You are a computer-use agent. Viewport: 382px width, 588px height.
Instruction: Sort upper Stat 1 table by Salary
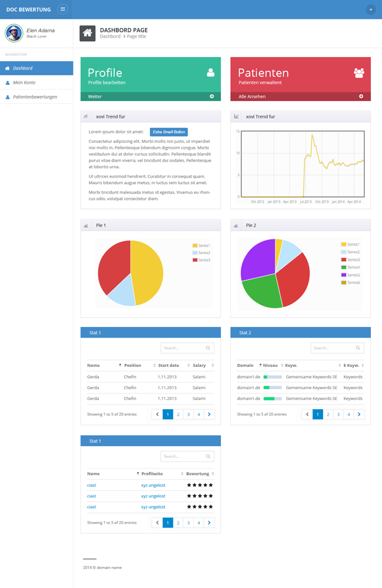tap(199, 365)
